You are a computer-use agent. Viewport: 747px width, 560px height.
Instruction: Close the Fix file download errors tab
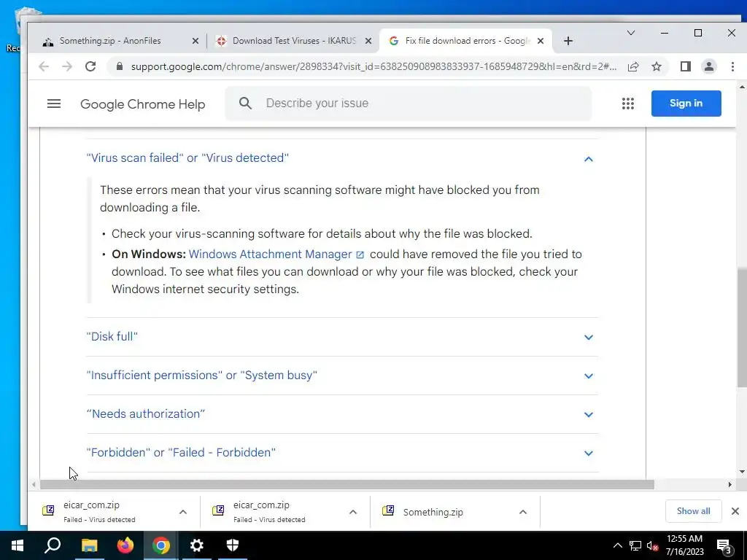(x=541, y=41)
